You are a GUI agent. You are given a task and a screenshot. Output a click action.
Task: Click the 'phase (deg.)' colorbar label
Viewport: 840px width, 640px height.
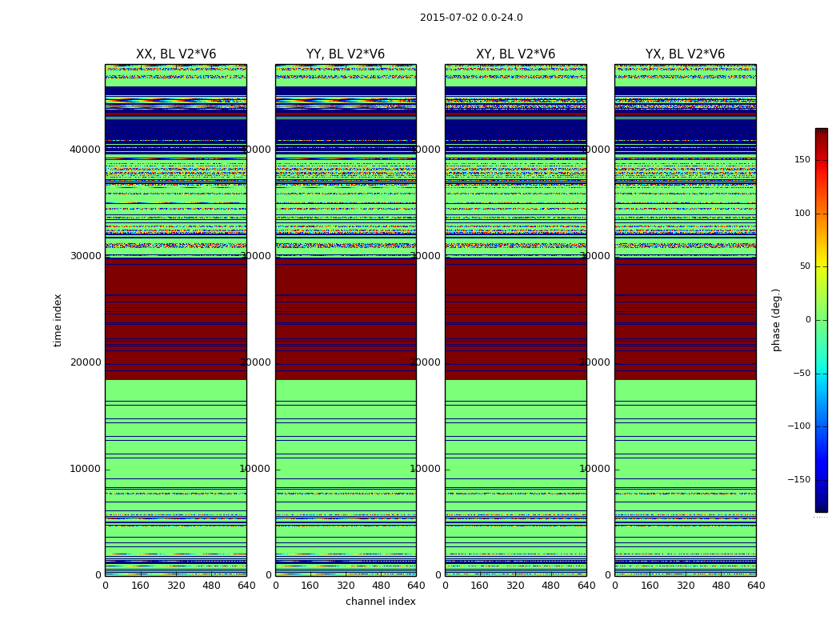click(776, 320)
